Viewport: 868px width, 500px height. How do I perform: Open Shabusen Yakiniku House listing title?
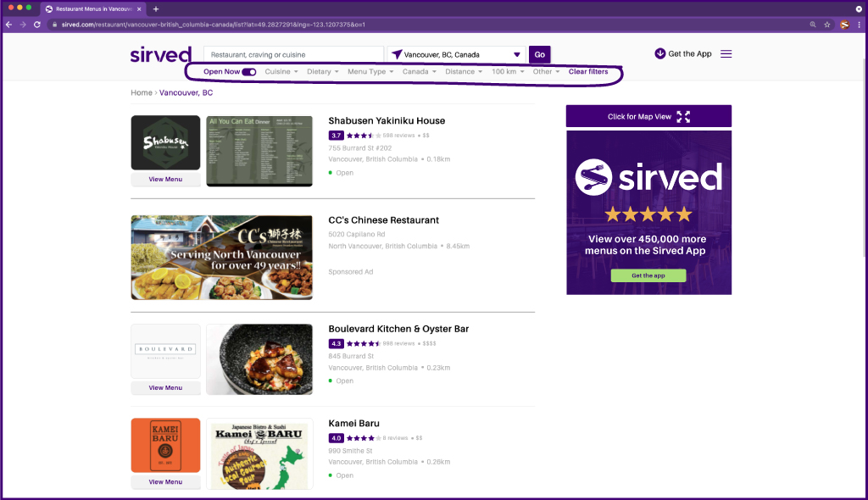(x=387, y=120)
